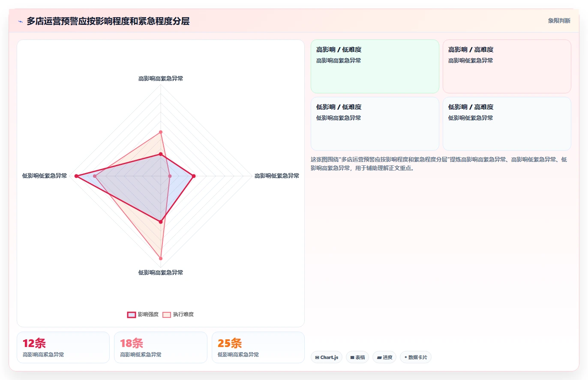This screenshot has height=380, width=588.
Task: Click 低影响低紧急异常 text in the 低影响 / 高难度 card
Action: [x=471, y=118]
